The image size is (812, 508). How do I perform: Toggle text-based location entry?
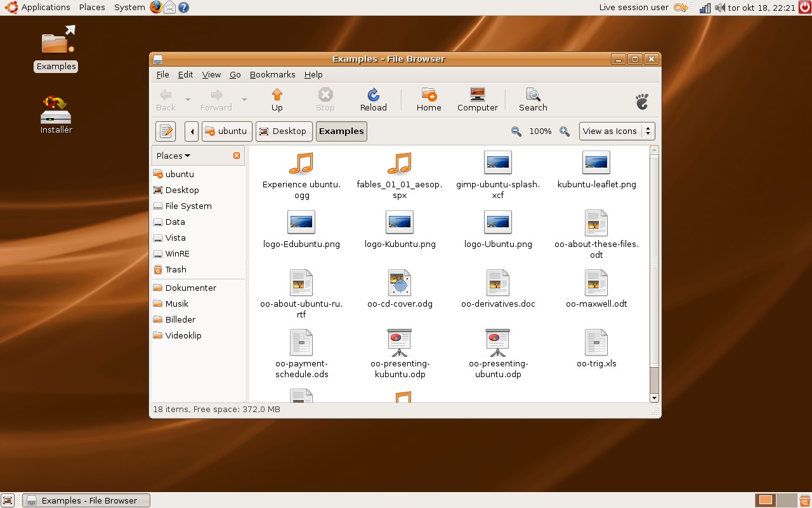coord(166,131)
